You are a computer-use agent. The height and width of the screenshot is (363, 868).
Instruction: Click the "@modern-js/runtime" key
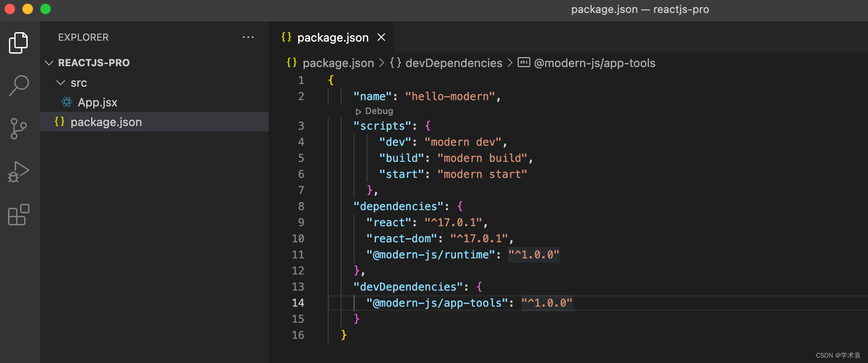(431, 254)
